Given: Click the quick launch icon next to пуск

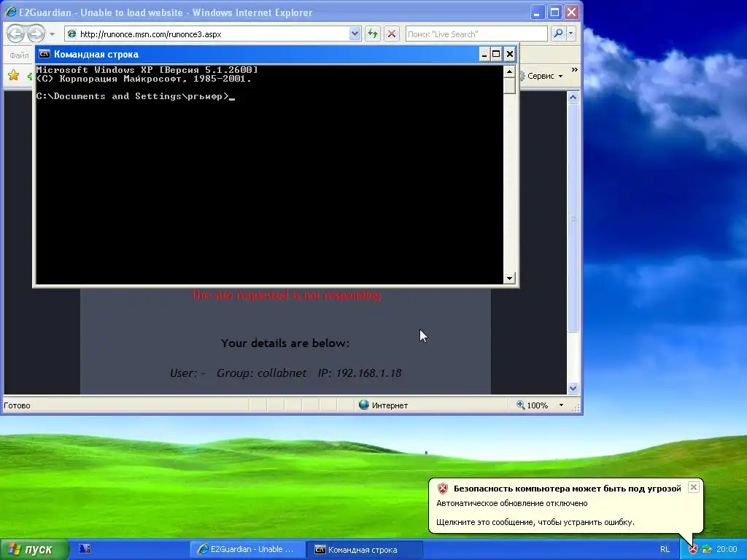Looking at the screenshot, I should 85,549.
